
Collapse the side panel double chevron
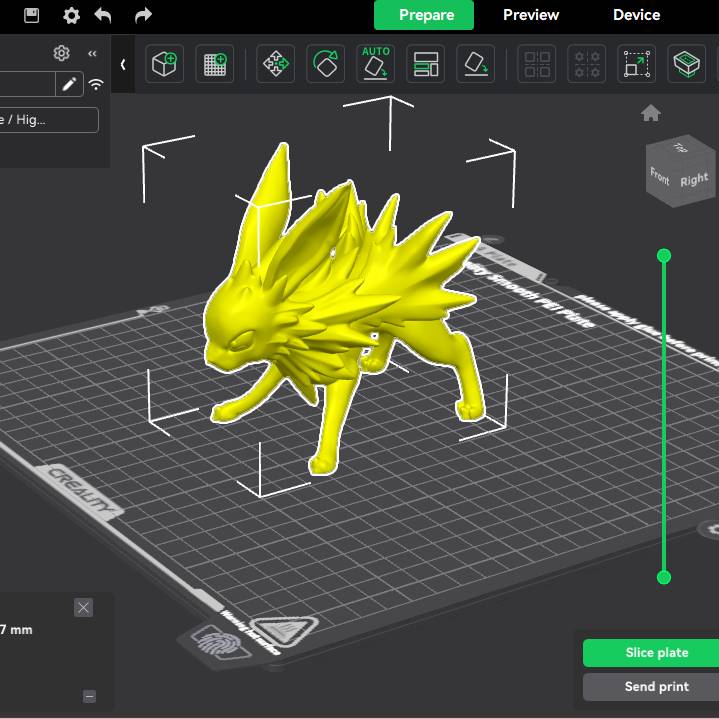[92, 54]
